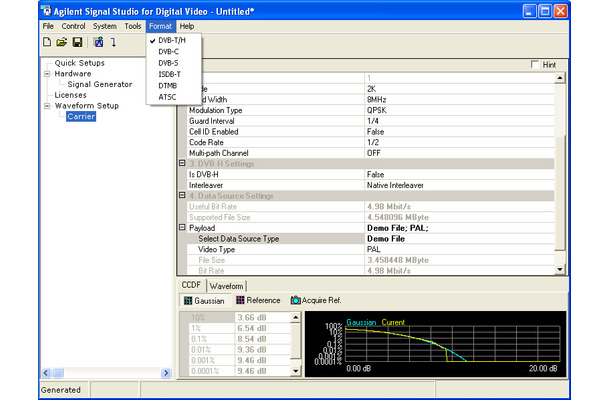610x400 pixels.
Task: Collapse the Hardware tree node
Action: tap(47, 74)
